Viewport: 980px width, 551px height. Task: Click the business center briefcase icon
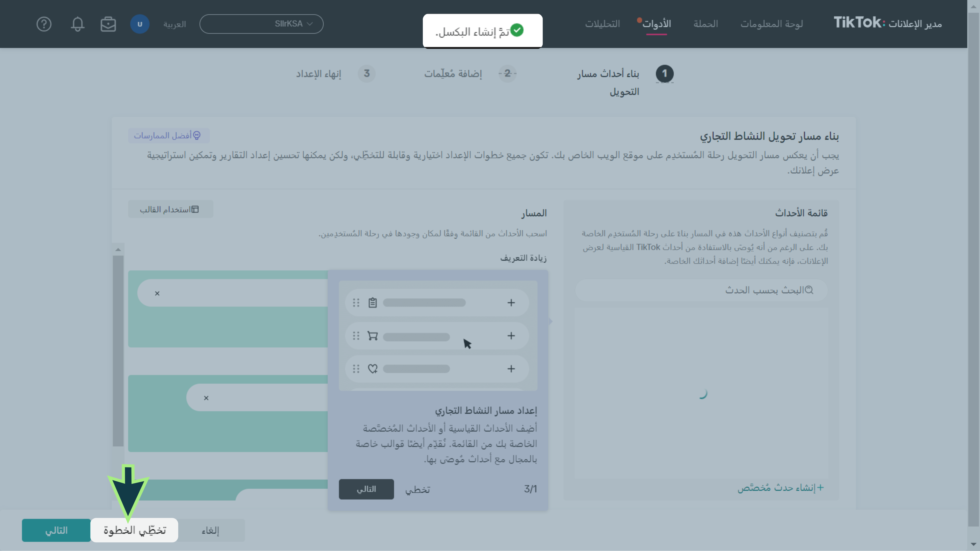click(x=108, y=24)
